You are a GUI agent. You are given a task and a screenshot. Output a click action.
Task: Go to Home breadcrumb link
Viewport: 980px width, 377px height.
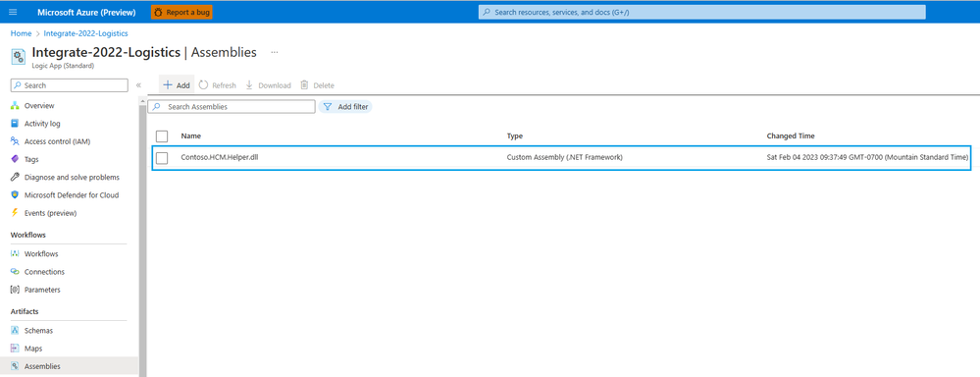pos(21,33)
